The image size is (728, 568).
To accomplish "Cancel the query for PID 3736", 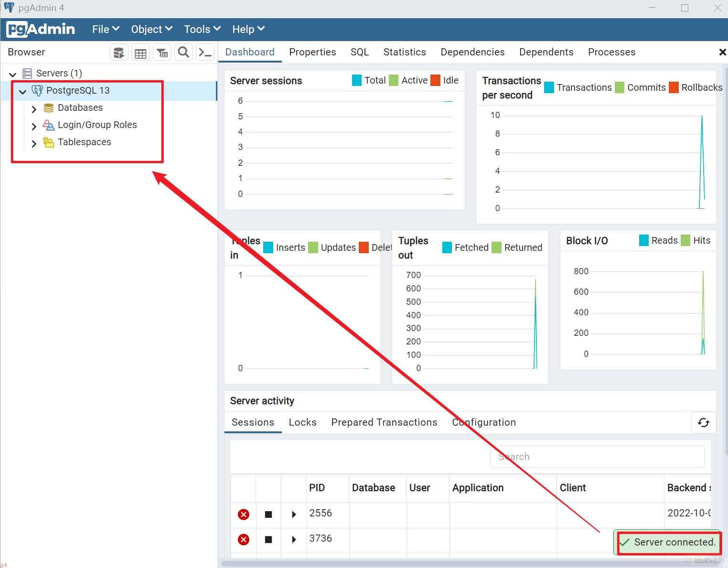I will pyautogui.click(x=268, y=539).
